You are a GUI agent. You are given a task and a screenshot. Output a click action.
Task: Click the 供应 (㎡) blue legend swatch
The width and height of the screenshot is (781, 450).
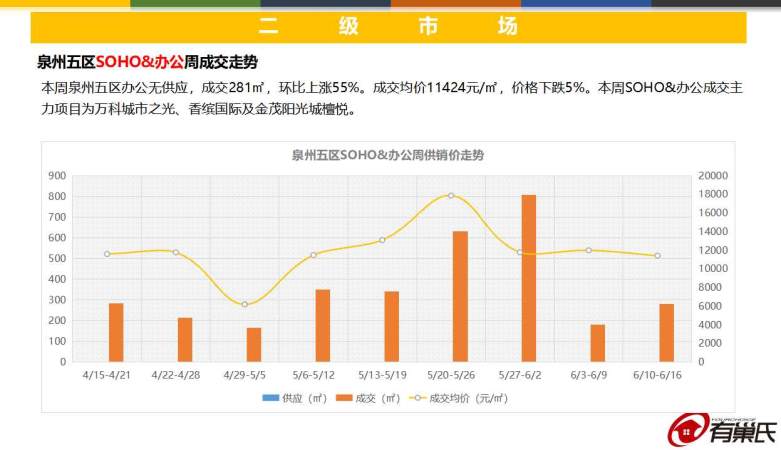pos(270,398)
